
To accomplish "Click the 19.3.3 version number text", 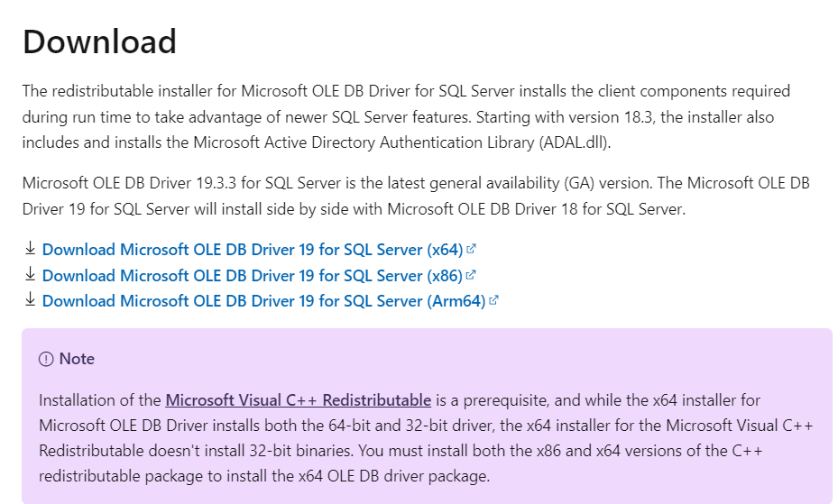I will coord(216,183).
